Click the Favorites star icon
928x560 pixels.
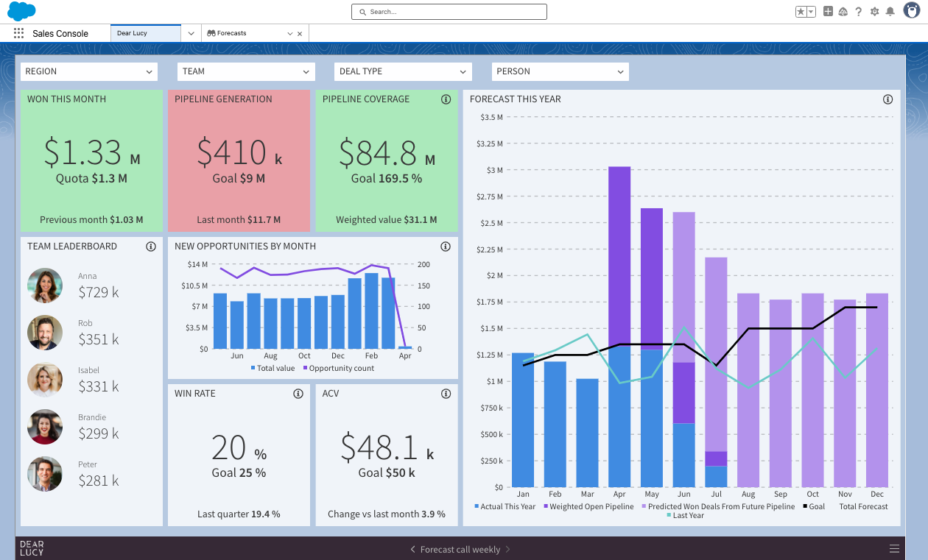tap(801, 12)
